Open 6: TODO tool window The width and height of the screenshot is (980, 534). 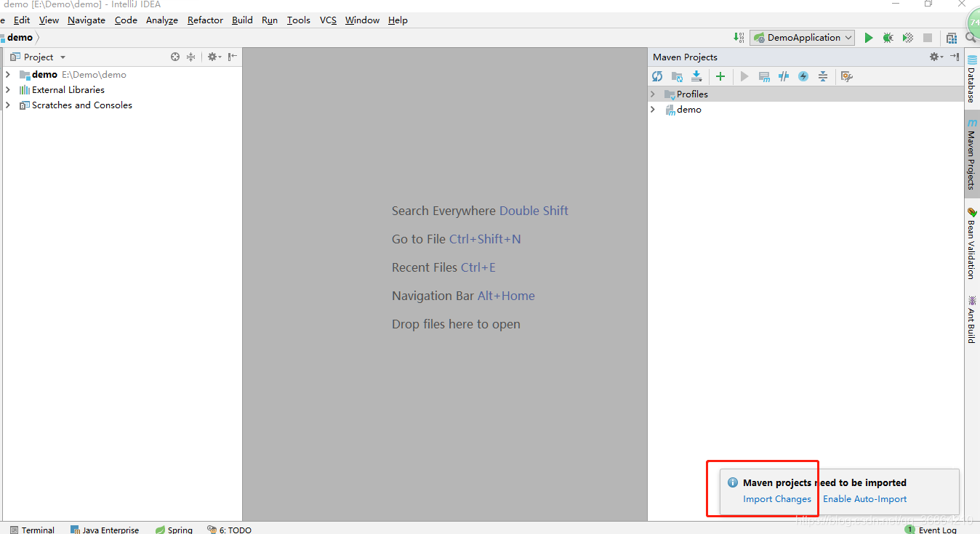[x=229, y=530]
